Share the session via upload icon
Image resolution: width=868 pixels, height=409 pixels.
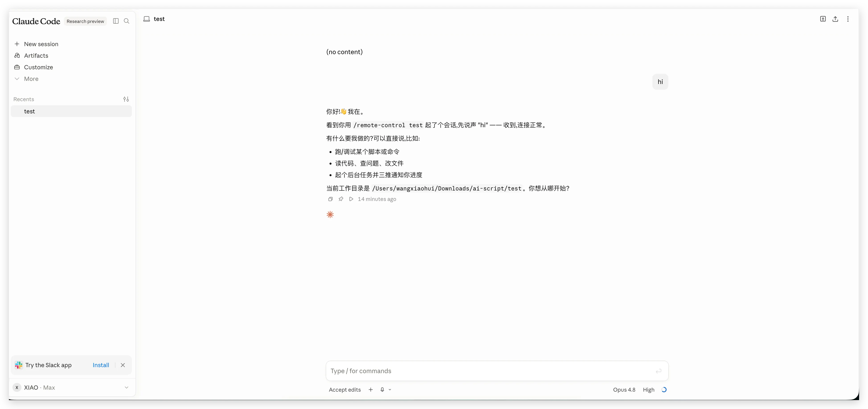coord(835,19)
